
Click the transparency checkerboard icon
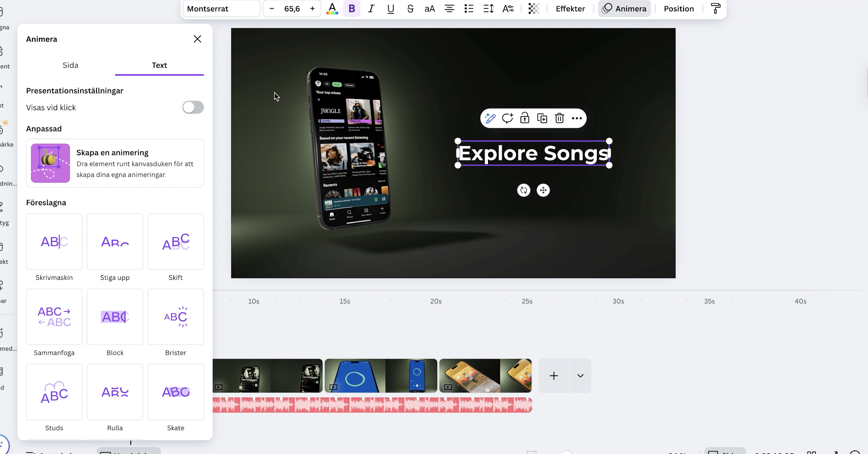(x=533, y=9)
